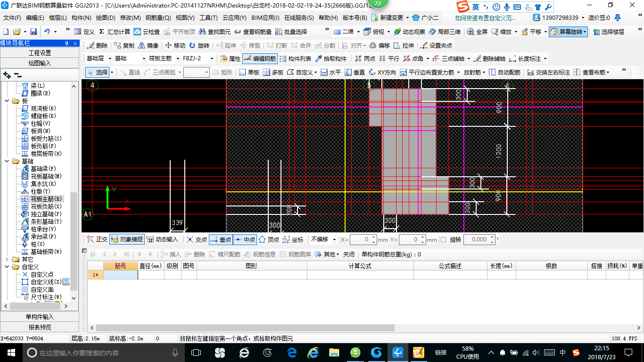
Task: Open the 文件(F) menu
Action: (12, 17)
